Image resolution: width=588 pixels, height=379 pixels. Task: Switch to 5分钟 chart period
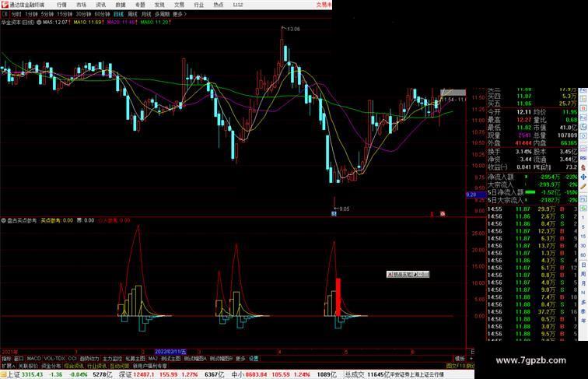point(47,14)
